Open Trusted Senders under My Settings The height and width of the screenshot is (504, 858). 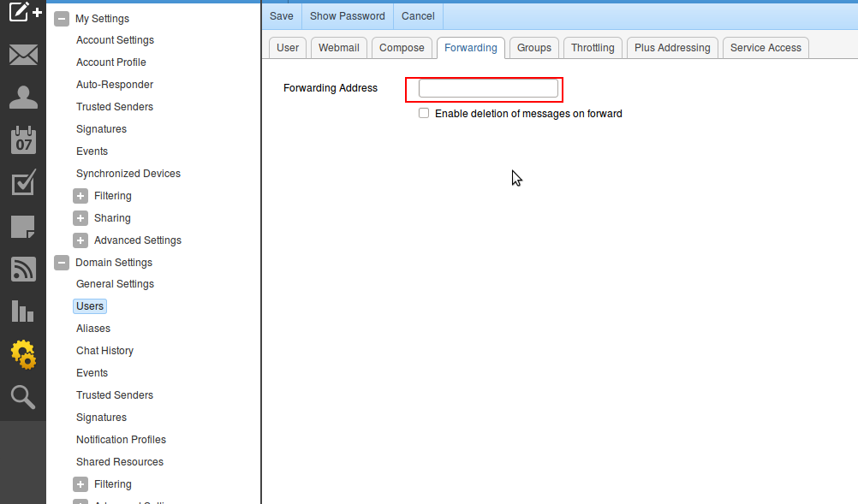point(115,107)
